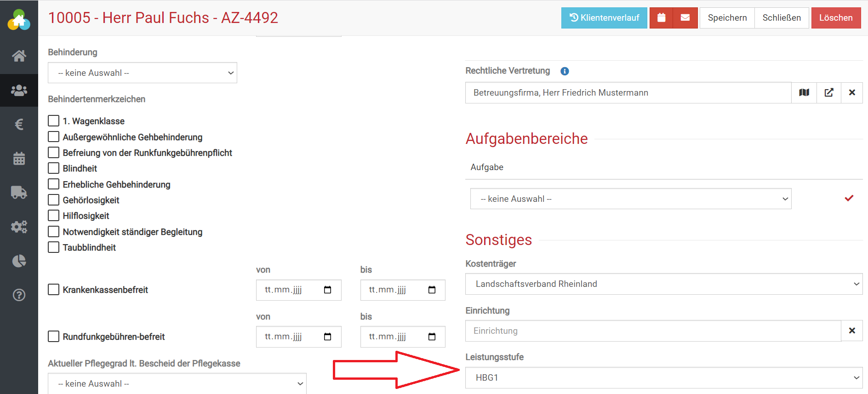Show map for Rechtliche Vertretung
The height and width of the screenshot is (394, 868).
pyautogui.click(x=804, y=93)
